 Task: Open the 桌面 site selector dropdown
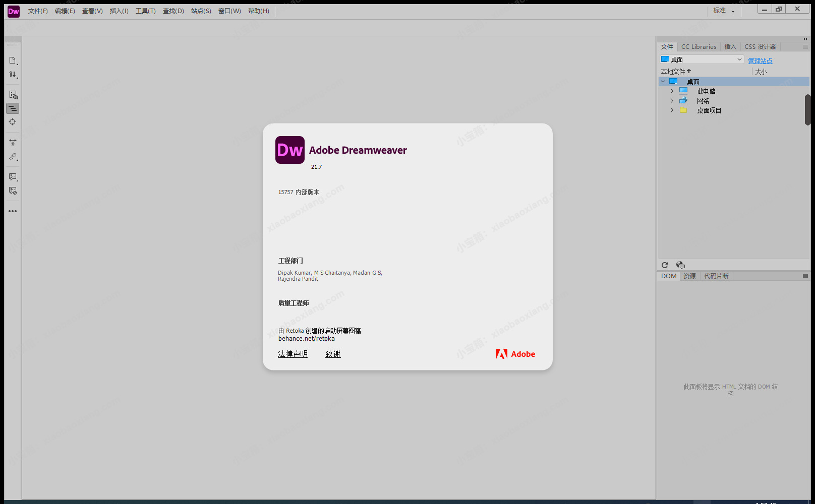coord(702,59)
